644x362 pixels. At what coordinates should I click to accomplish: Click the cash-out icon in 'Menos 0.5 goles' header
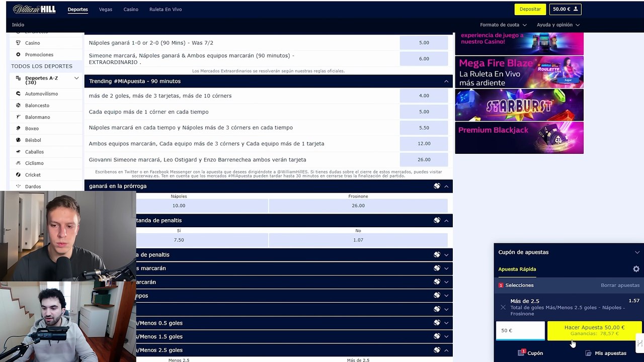click(437, 323)
